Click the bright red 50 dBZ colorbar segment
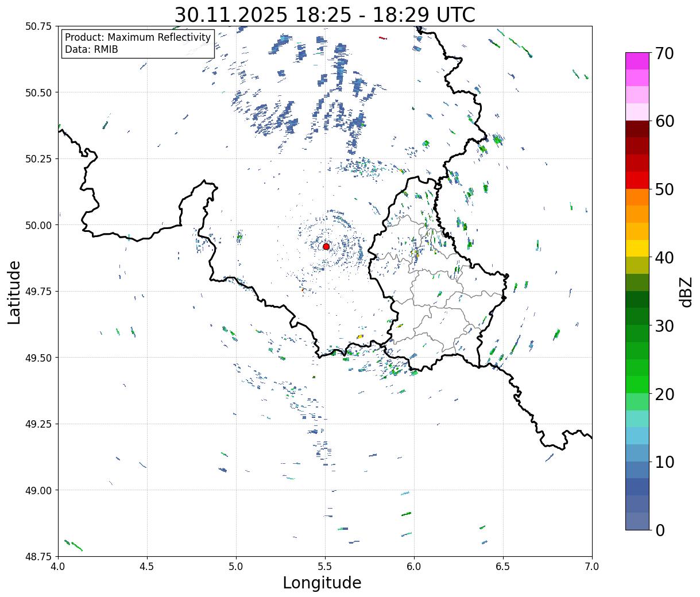 point(637,180)
